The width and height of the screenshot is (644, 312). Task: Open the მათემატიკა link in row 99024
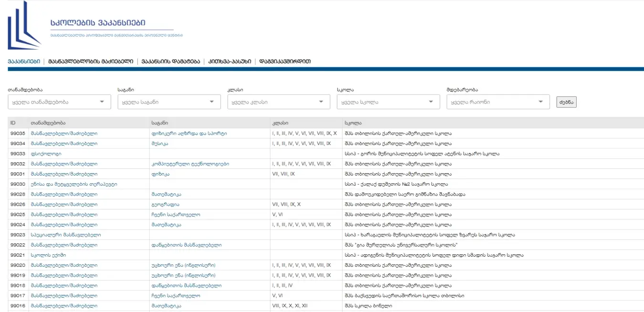tap(166, 225)
